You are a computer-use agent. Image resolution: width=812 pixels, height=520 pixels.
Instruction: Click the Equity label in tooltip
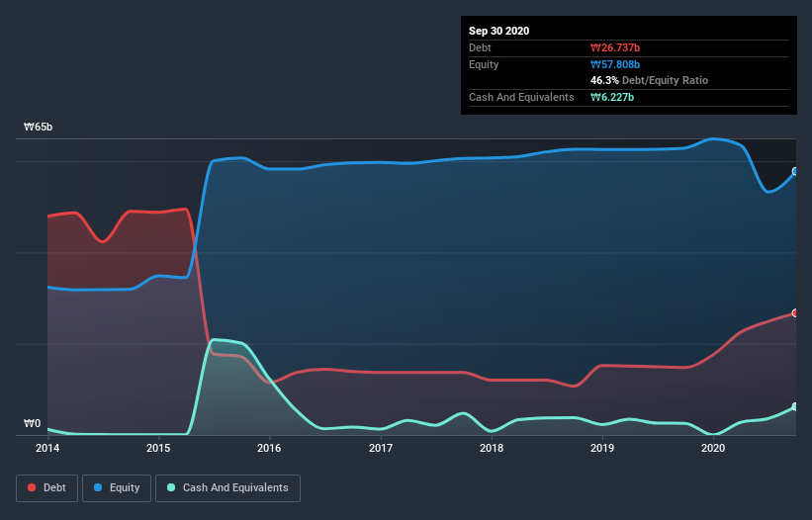point(484,64)
